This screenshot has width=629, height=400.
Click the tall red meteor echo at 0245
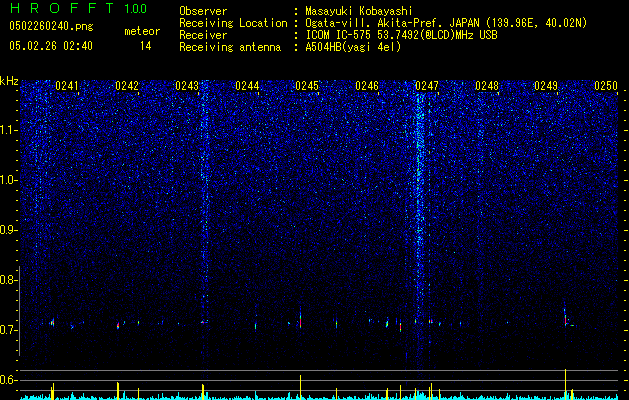click(x=300, y=320)
